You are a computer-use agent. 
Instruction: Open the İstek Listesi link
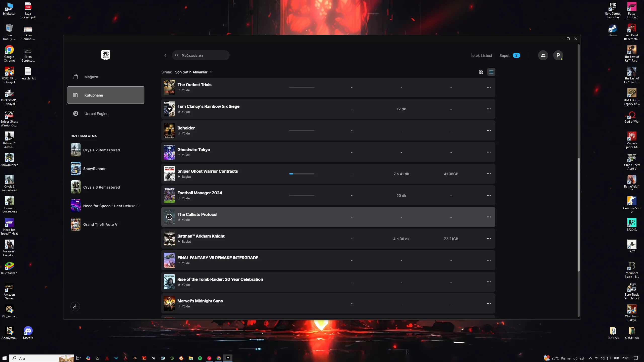tap(481, 56)
